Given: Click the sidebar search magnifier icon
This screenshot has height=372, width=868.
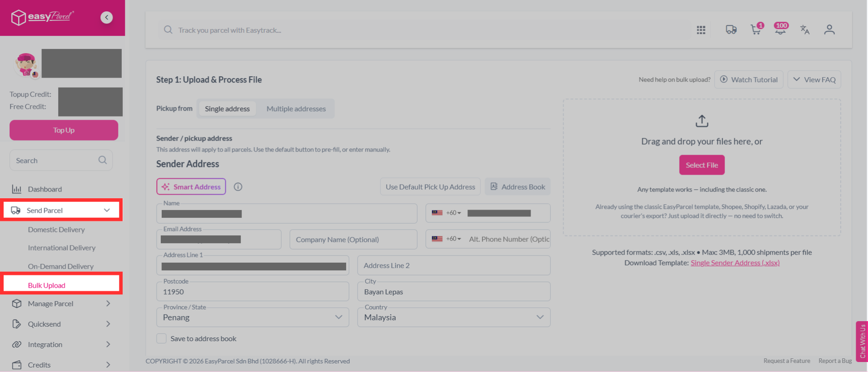Looking at the screenshot, I should (103, 160).
